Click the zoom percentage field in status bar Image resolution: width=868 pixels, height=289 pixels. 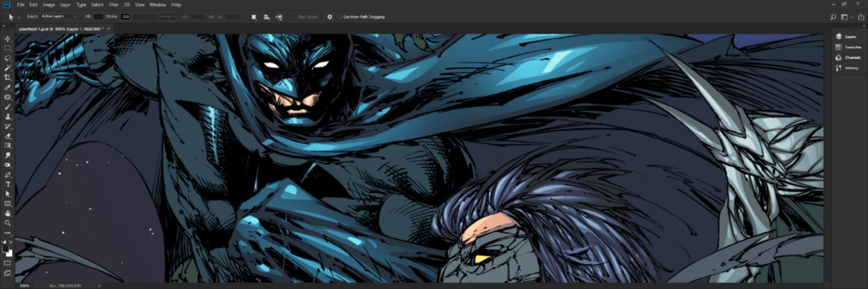click(x=24, y=286)
